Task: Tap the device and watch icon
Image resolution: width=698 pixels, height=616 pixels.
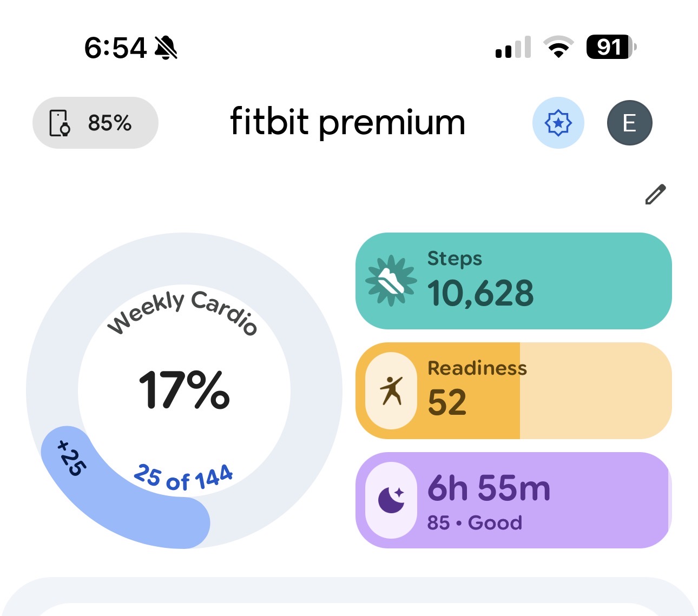Action: tap(60, 123)
